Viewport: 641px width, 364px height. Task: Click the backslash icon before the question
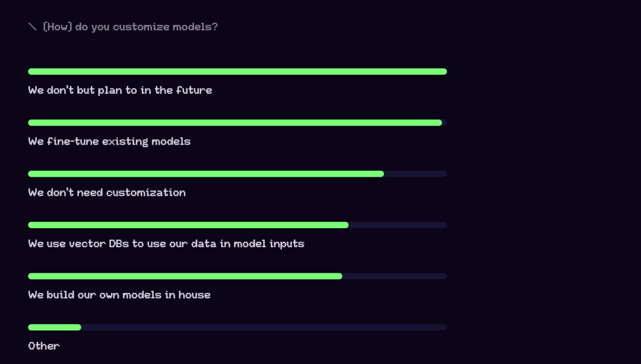32,27
